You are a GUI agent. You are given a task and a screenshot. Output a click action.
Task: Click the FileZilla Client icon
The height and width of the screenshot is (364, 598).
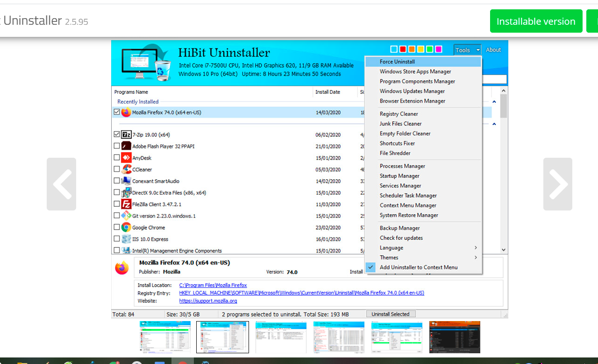[x=125, y=204]
